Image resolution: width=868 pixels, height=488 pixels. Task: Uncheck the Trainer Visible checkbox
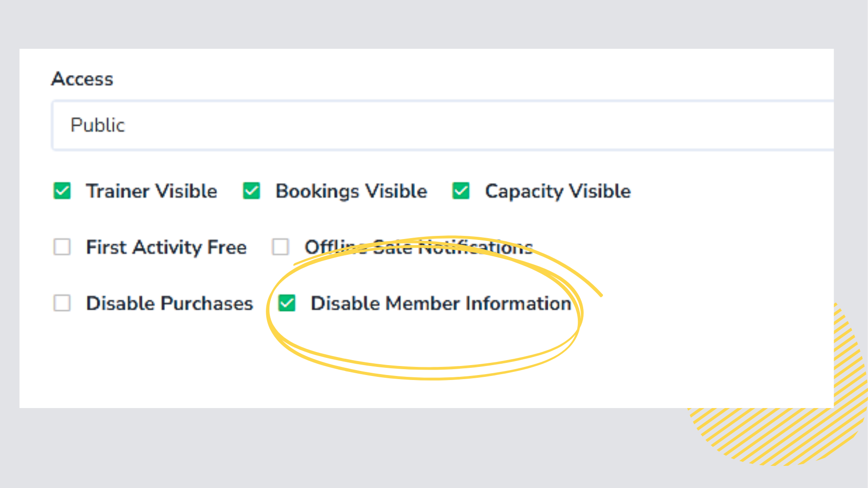(62, 191)
